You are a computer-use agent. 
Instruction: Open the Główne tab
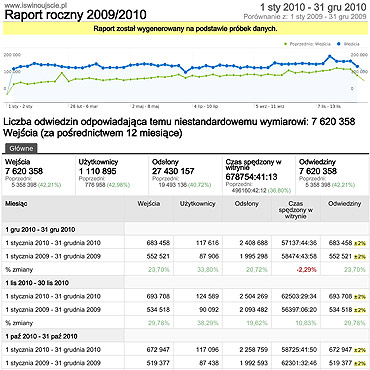pos(21,149)
